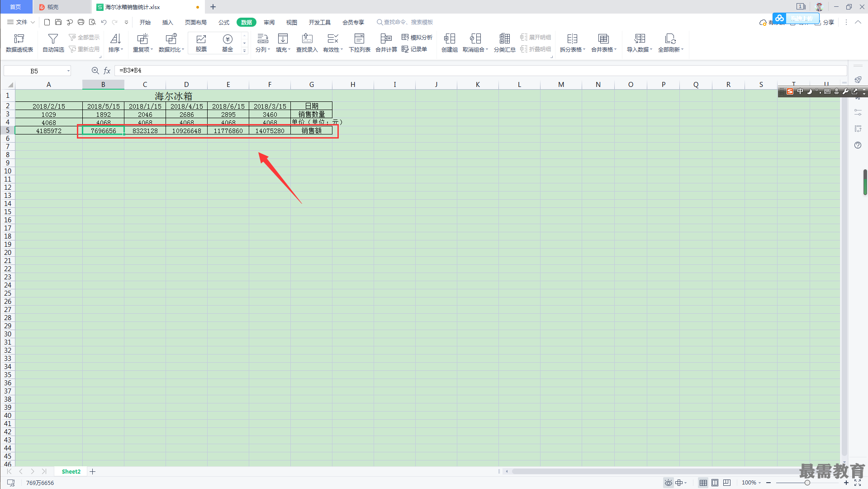Select the Sheet2 sheet tab
This screenshot has height=489, width=868.
click(71, 471)
